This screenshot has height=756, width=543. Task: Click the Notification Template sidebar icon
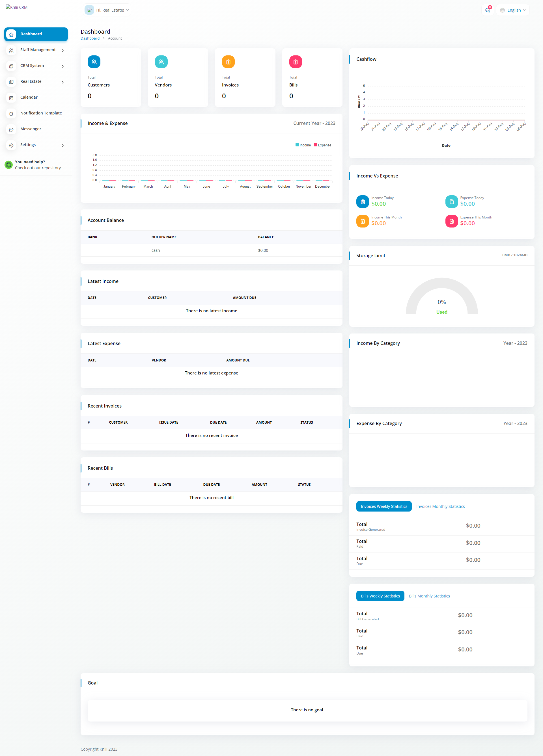coord(11,113)
